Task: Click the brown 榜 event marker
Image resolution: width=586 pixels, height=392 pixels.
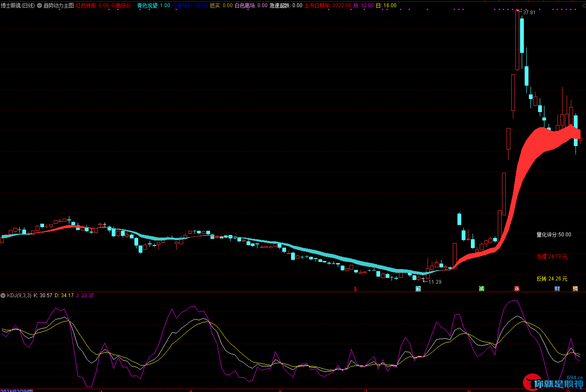Action: (575, 289)
